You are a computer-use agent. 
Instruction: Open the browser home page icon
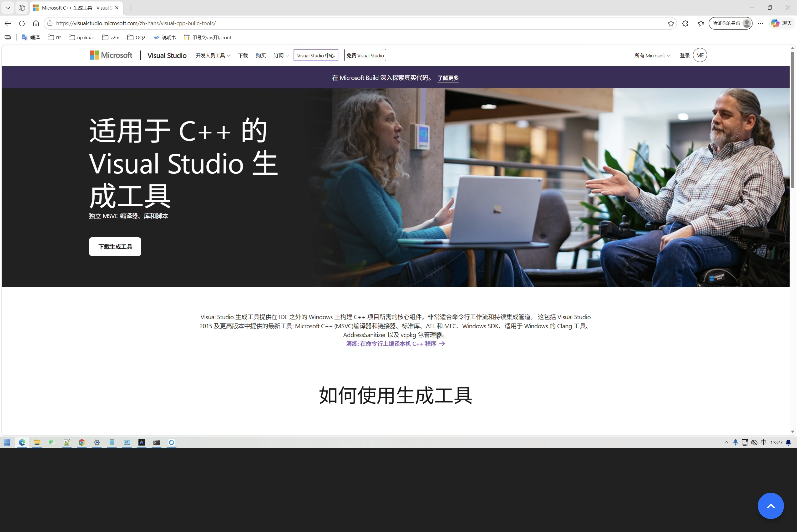(36, 23)
